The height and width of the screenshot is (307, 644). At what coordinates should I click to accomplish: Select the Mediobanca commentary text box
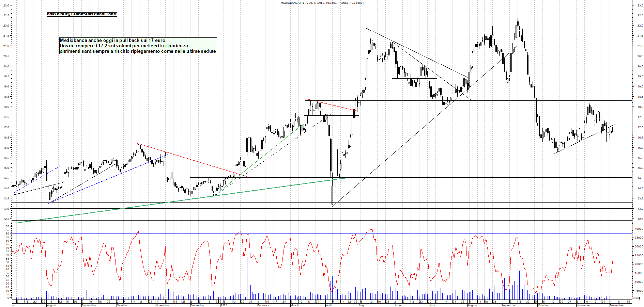point(138,46)
